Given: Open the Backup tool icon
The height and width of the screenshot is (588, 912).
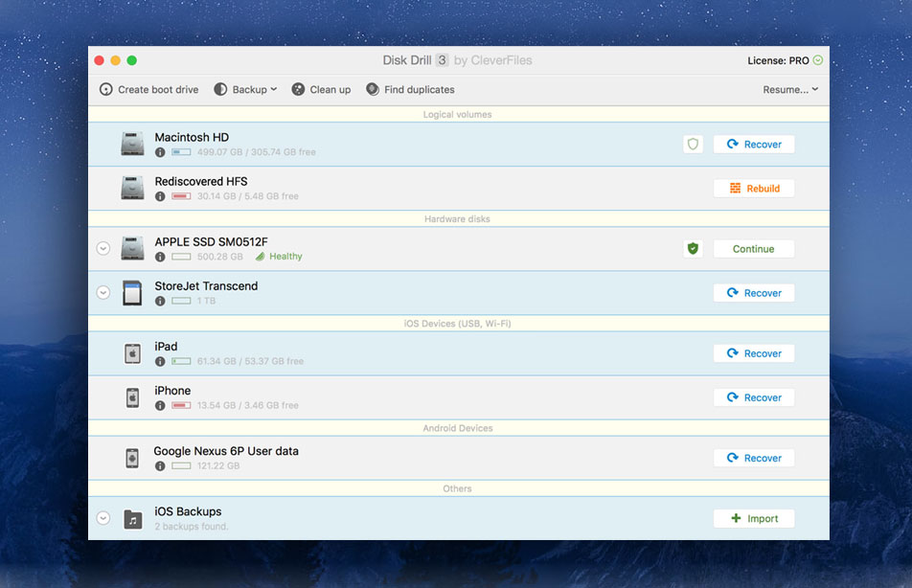Looking at the screenshot, I should 222,89.
